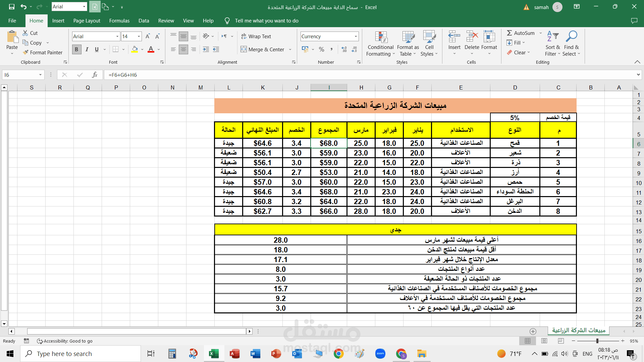Increase font size with the larger A
644x362 pixels.
point(148,36)
